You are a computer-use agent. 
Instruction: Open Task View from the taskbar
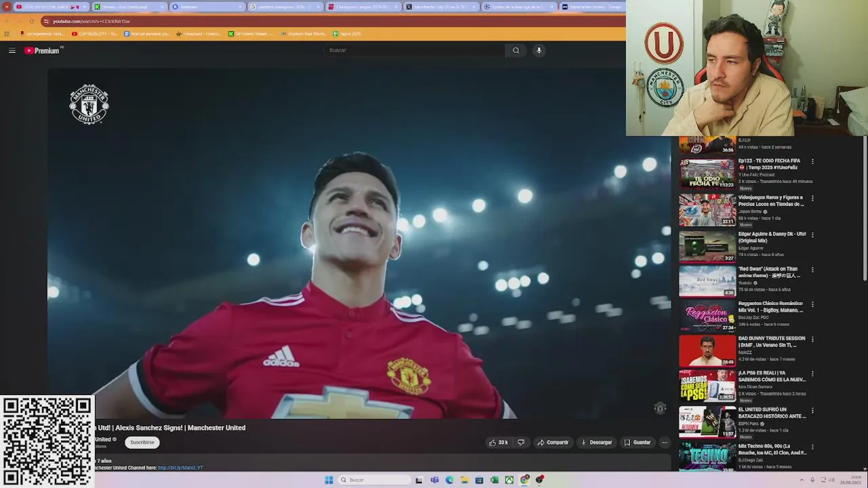419,480
